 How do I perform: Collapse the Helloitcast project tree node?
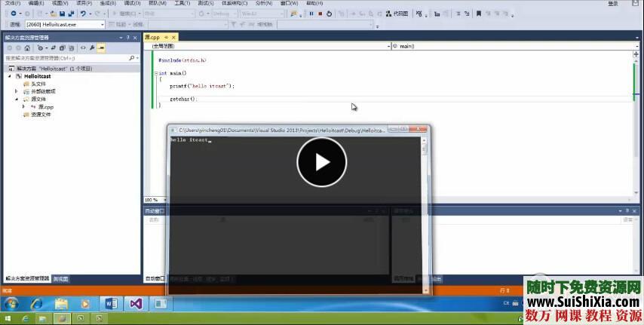10,76
